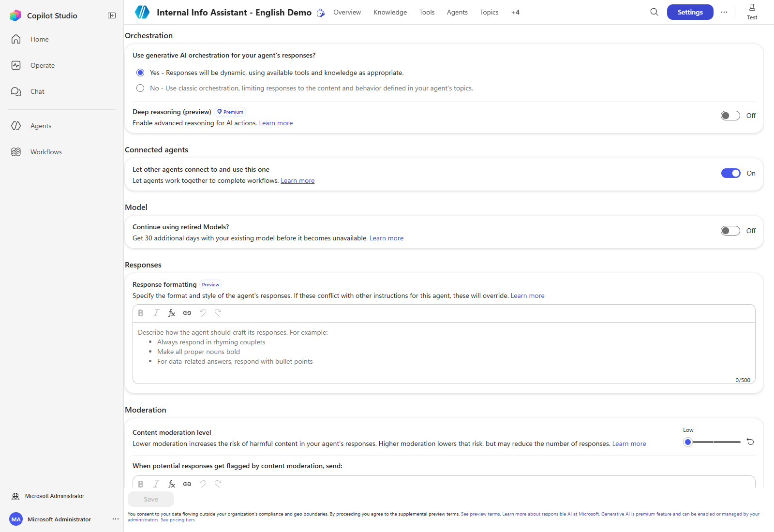
Task: Click the edit badge after agent name
Action: 320,13
